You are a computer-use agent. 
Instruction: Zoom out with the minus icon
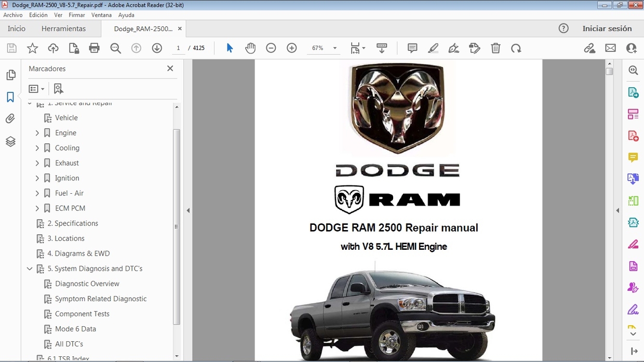pos(271,48)
